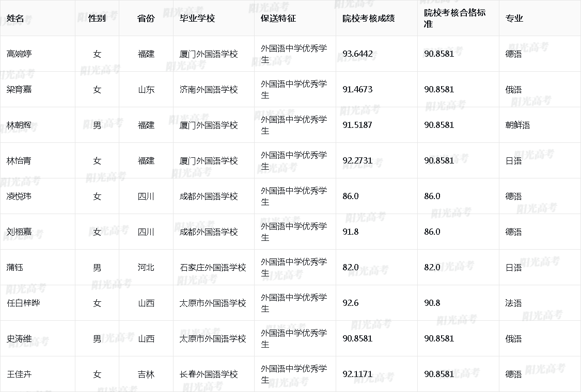Select the name 高婉婷
This screenshot has height=392, width=581.
pyautogui.click(x=19, y=54)
